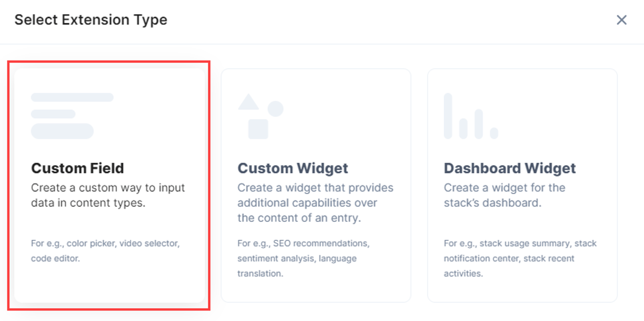Screen dimensions: 644x321
Task: Click the square shape in widget icon
Action: [258, 129]
